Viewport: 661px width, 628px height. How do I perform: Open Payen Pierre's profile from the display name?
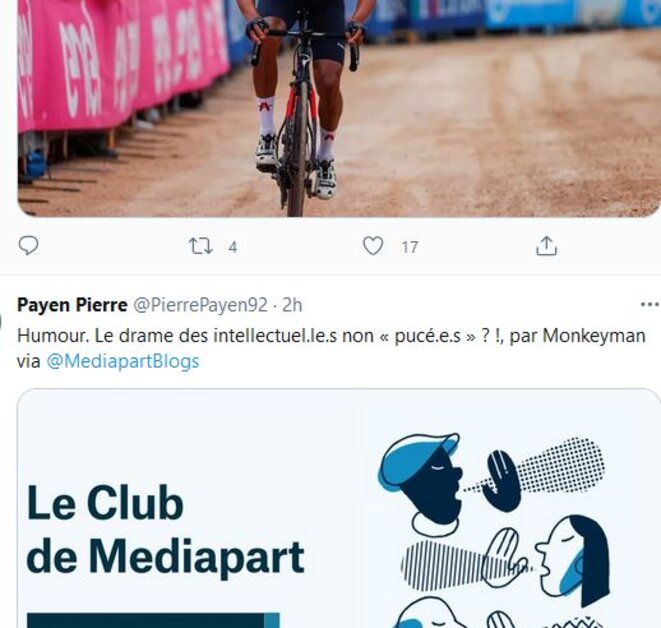(x=72, y=305)
